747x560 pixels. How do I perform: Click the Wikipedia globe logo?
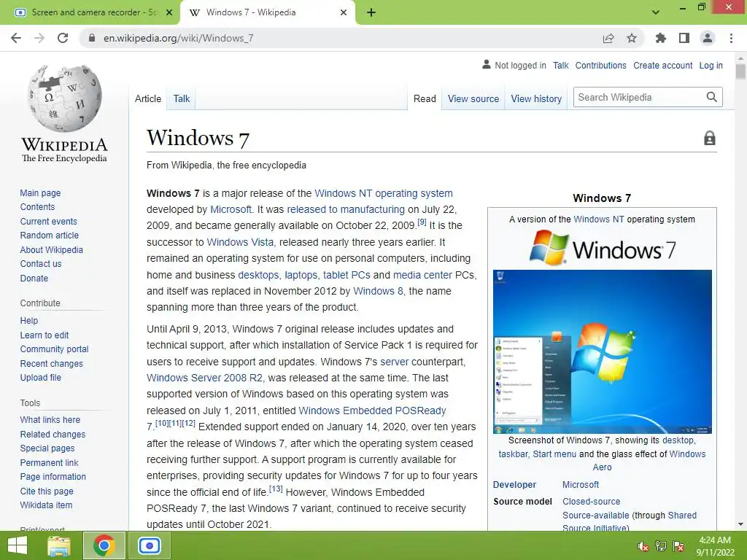[64, 98]
